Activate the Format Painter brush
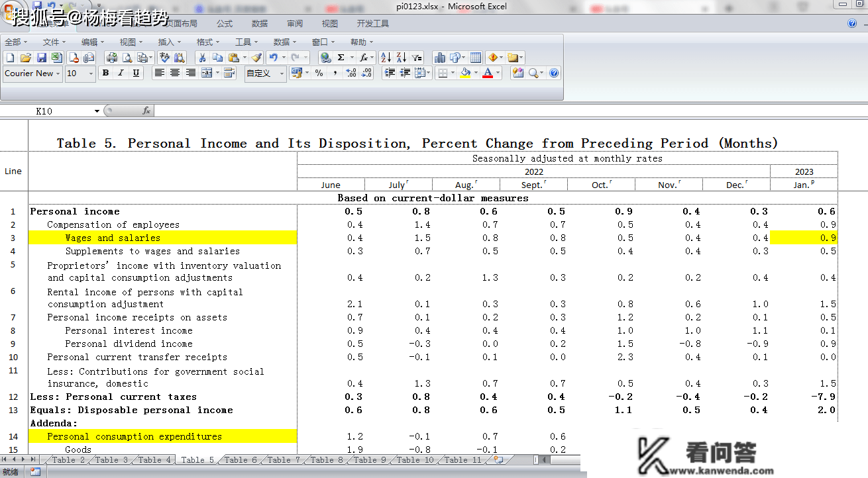Viewport: 868px width, 478px height. click(256, 58)
